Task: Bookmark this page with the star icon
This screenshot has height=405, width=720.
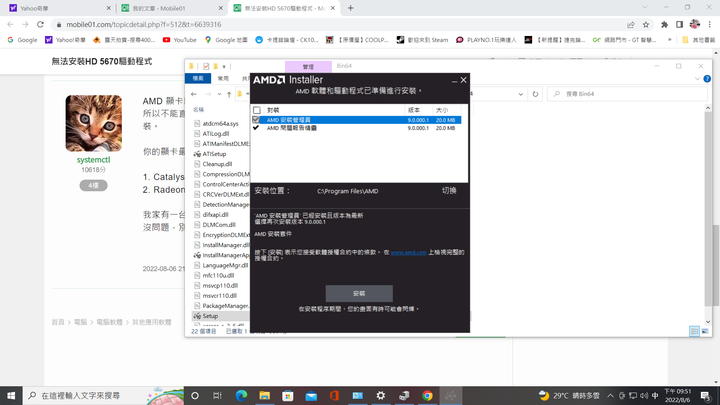Action: [x=646, y=24]
